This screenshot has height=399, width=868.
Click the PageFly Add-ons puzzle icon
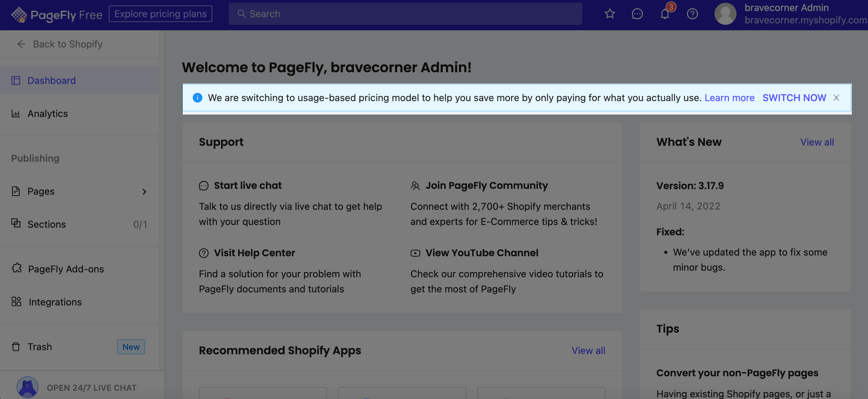[17, 268]
